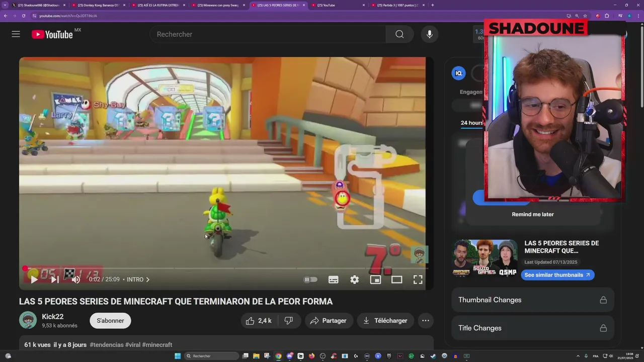Click the S'abonner subscribe button

tap(110, 321)
